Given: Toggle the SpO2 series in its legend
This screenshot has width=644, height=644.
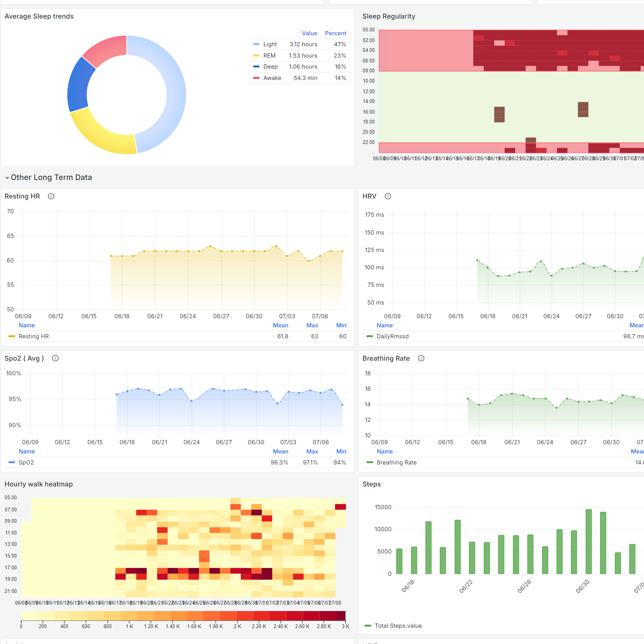Looking at the screenshot, I should tap(27, 462).
